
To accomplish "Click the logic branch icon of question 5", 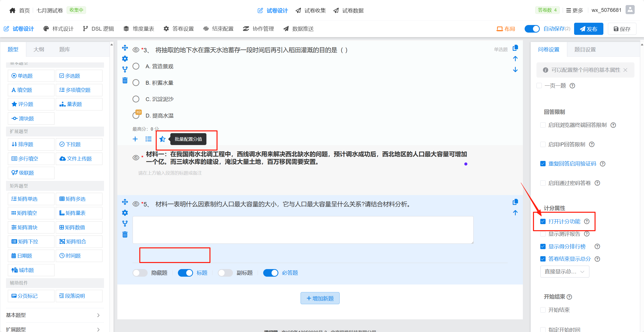I will (125, 223).
